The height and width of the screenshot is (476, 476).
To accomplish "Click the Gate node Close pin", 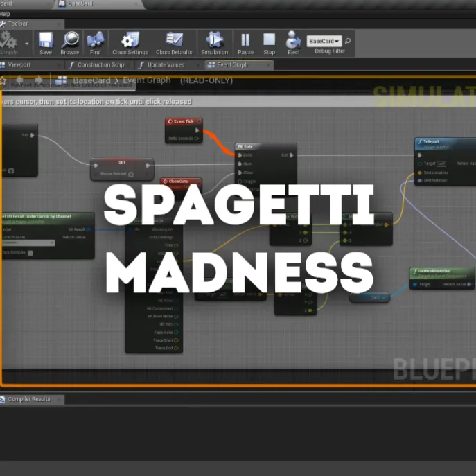I will pyautogui.click(x=240, y=173).
